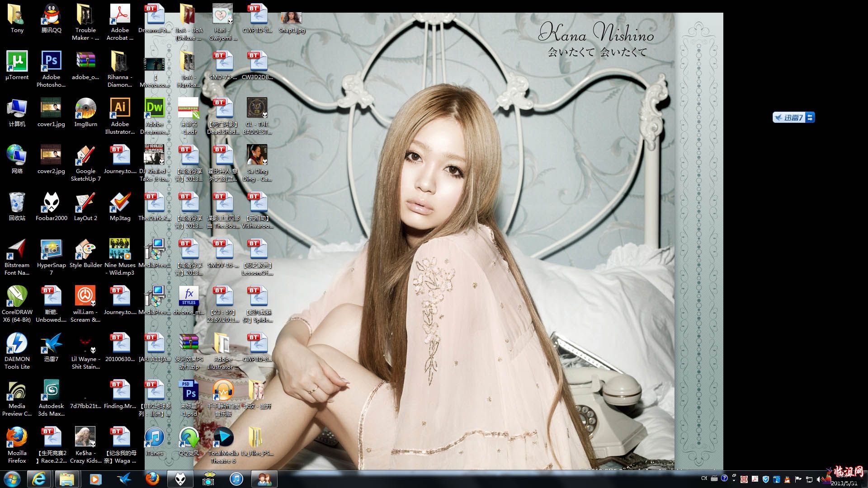Click Windows Start button
This screenshot has height=488, width=868.
click(12, 479)
